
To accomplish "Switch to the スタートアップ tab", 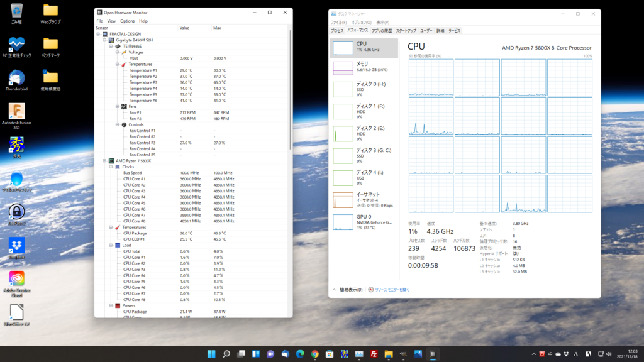I will [x=406, y=30].
